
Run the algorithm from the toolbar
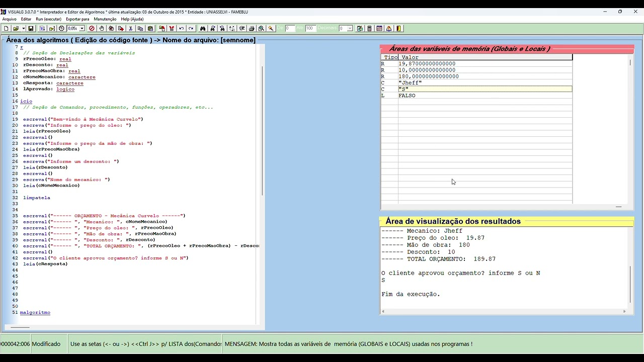42,29
